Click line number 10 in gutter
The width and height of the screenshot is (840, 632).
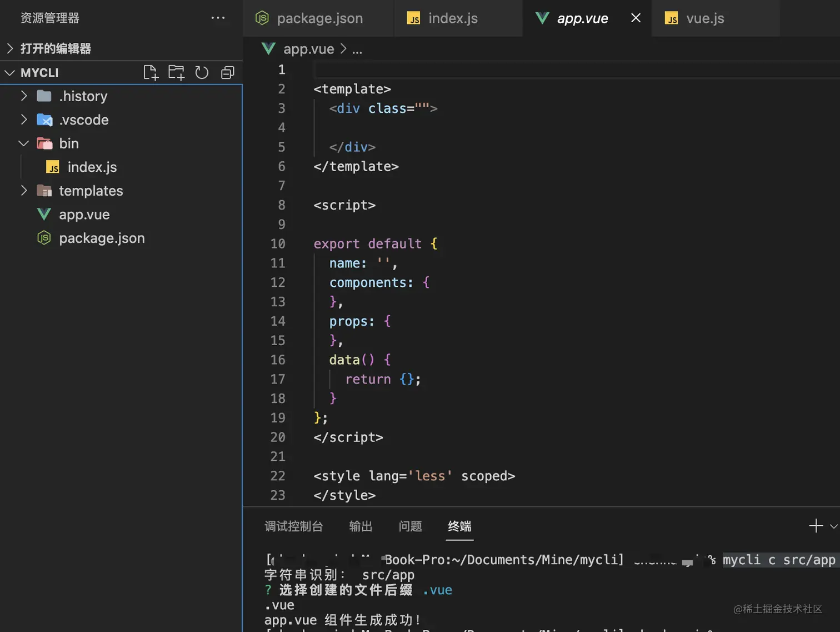tap(278, 243)
